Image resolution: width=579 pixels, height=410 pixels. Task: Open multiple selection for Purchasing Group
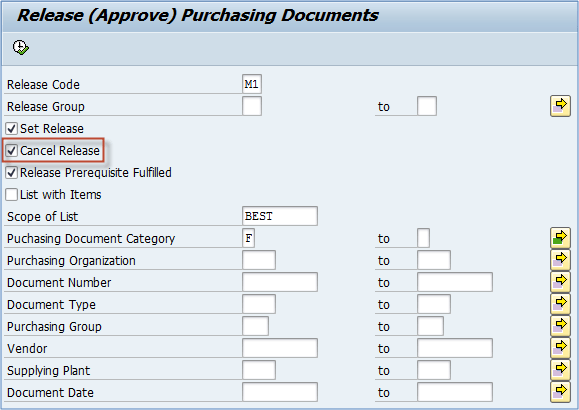pyautogui.click(x=560, y=326)
